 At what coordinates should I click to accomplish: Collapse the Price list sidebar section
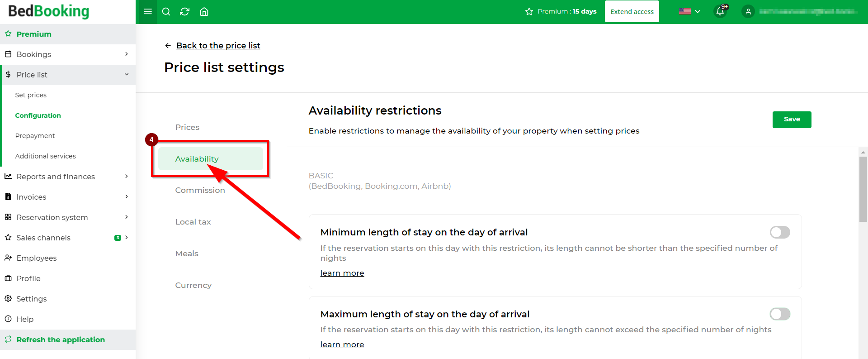pos(68,75)
